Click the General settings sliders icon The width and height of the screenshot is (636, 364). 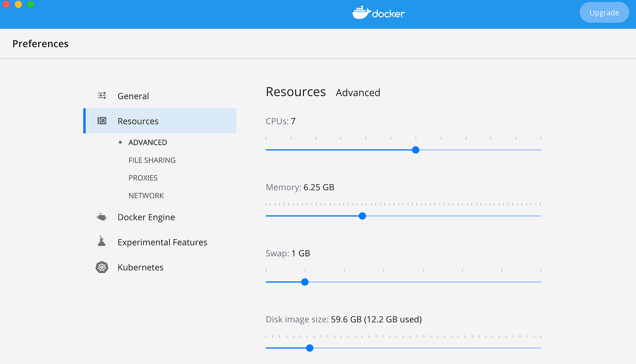pyautogui.click(x=102, y=96)
